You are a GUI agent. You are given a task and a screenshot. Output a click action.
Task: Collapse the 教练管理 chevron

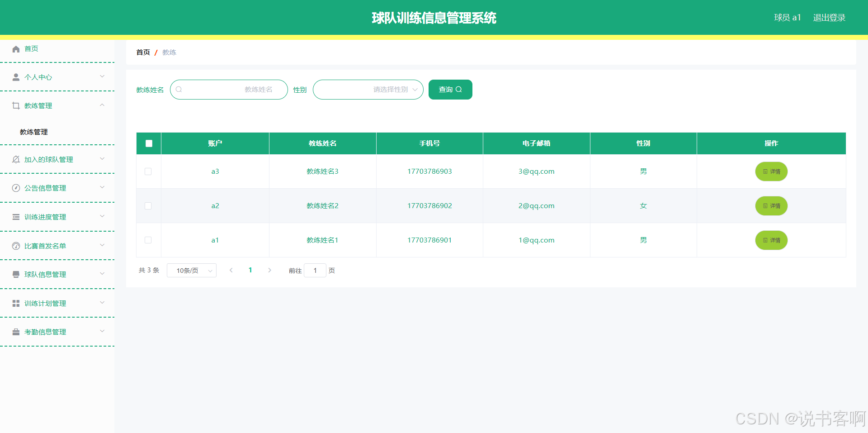pyautogui.click(x=102, y=105)
